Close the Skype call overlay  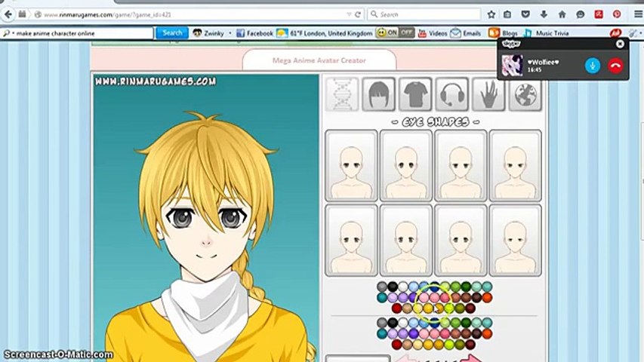[x=620, y=44]
